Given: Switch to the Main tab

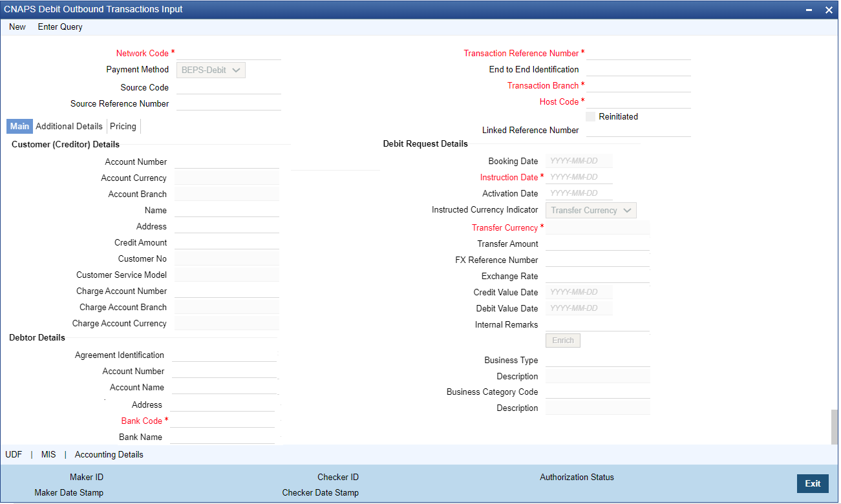Looking at the screenshot, I should [19, 126].
